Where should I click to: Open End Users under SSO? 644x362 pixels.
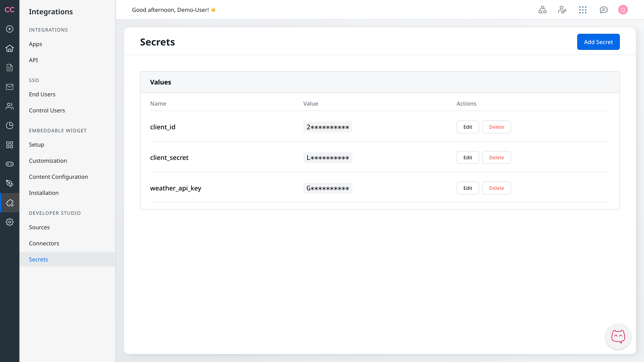[x=42, y=95]
